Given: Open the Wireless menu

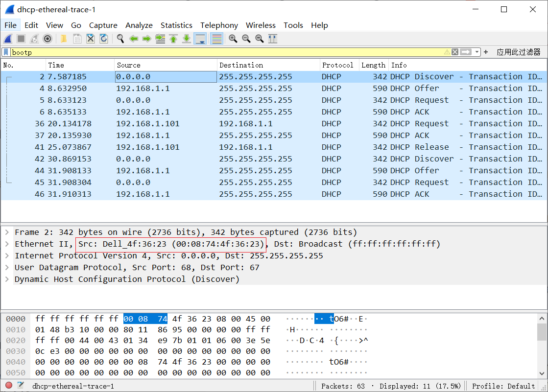Looking at the screenshot, I should pos(261,25).
